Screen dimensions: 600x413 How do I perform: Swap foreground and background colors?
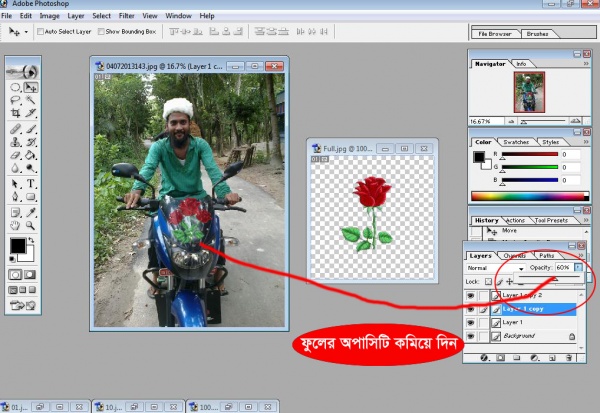pos(31,240)
